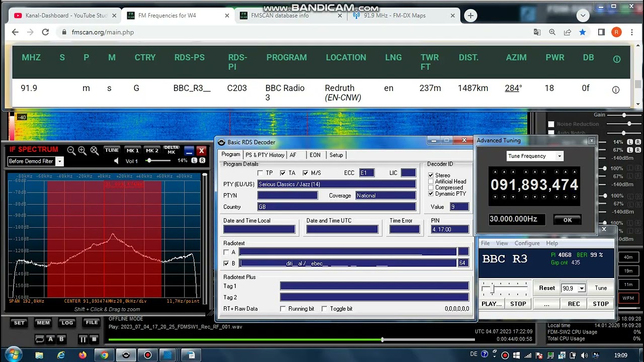The width and height of the screenshot is (644, 362).
Task: Toggle the Artificial Head checkbox
Action: coord(431,182)
